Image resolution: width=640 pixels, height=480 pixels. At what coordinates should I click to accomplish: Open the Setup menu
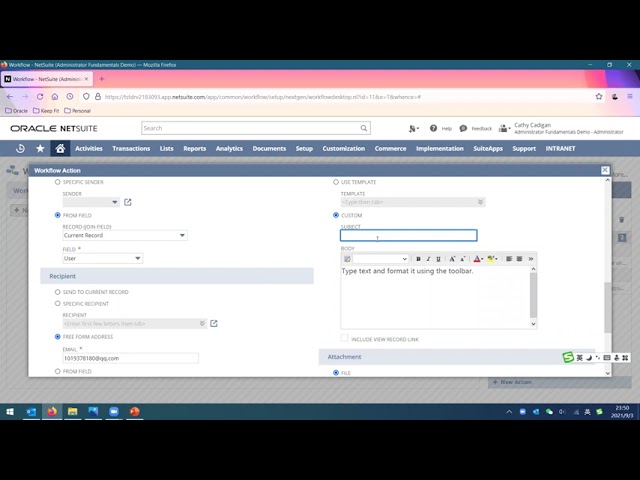pos(304,149)
